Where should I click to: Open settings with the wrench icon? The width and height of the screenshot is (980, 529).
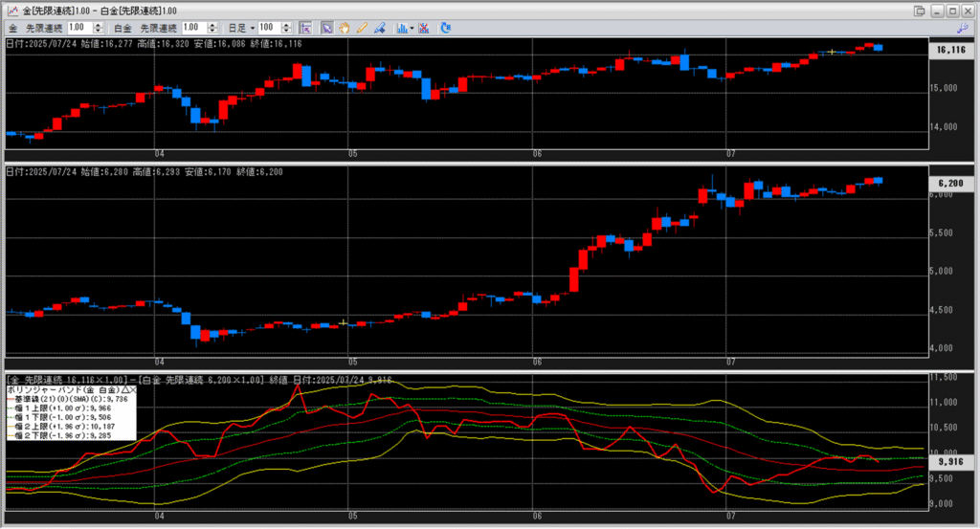pyautogui.click(x=962, y=29)
